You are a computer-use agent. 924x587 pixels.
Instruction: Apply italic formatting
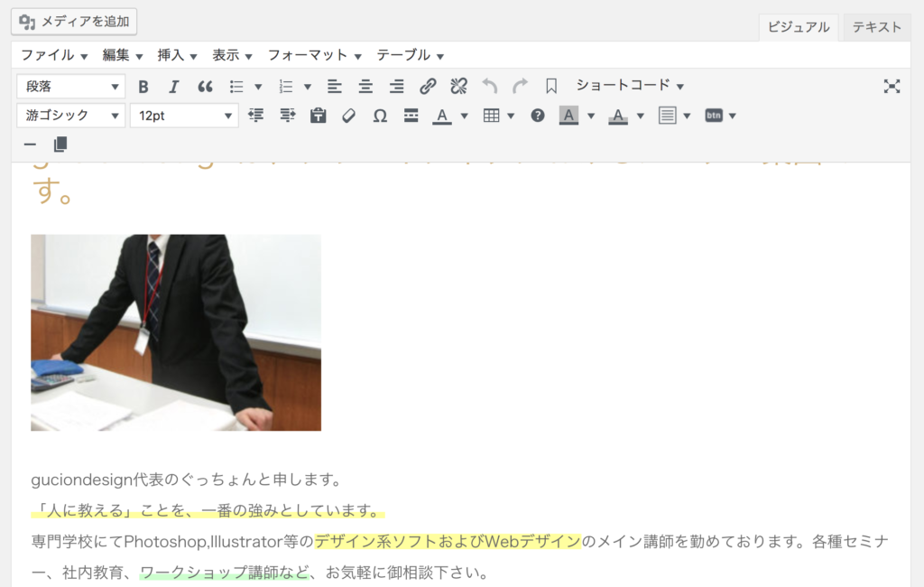coord(174,87)
